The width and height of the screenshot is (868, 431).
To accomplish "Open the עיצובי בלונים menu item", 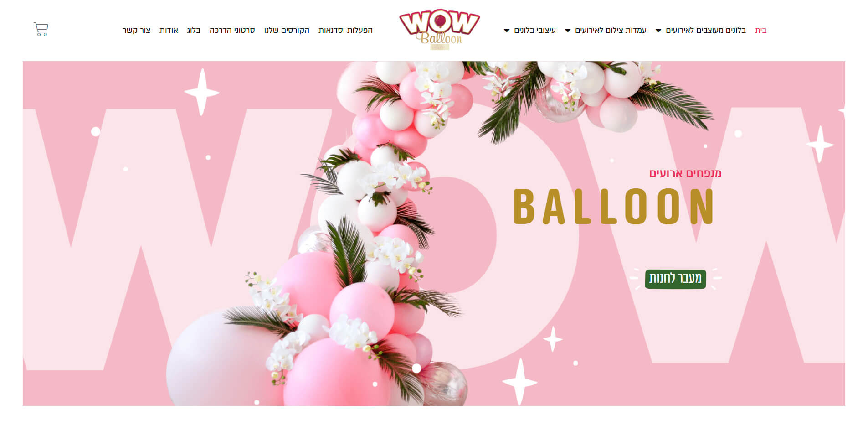I will 535,30.
